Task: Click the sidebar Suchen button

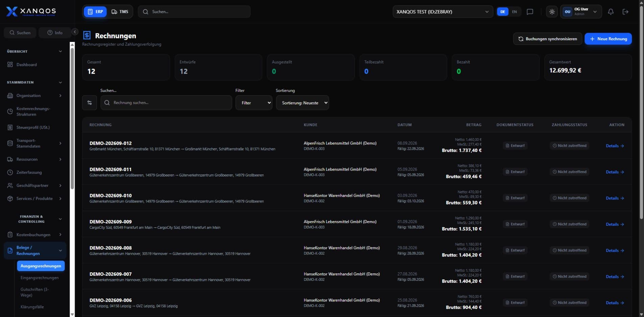Action: (20, 33)
